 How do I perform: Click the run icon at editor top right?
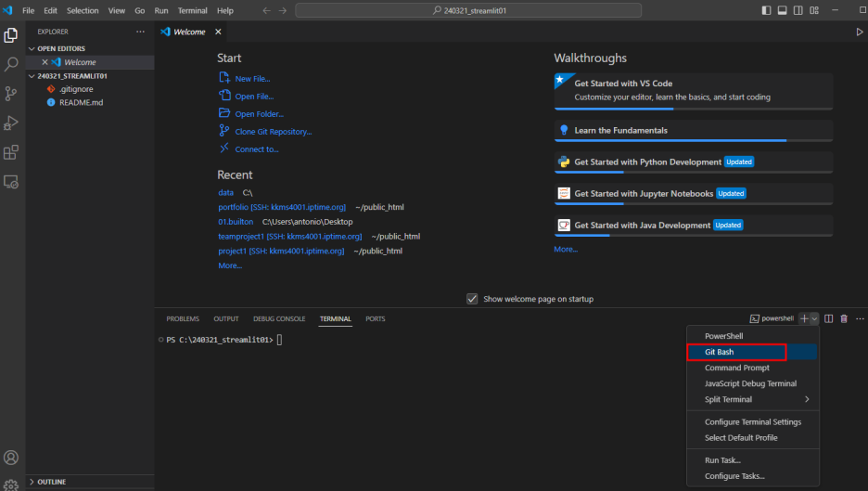point(859,32)
